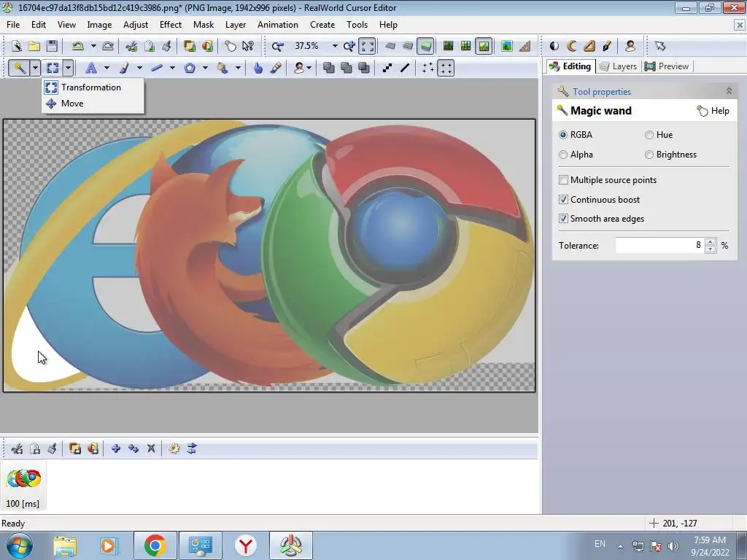The height and width of the screenshot is (560, 747).
Task: Click the Cut scissors icon in top toolbar
Action: coord(131,46)
